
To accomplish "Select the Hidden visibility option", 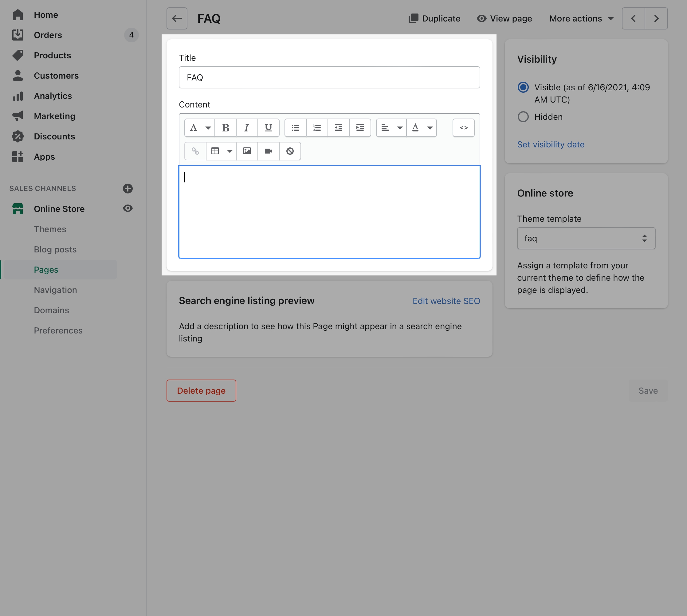I will coord(523,117).
